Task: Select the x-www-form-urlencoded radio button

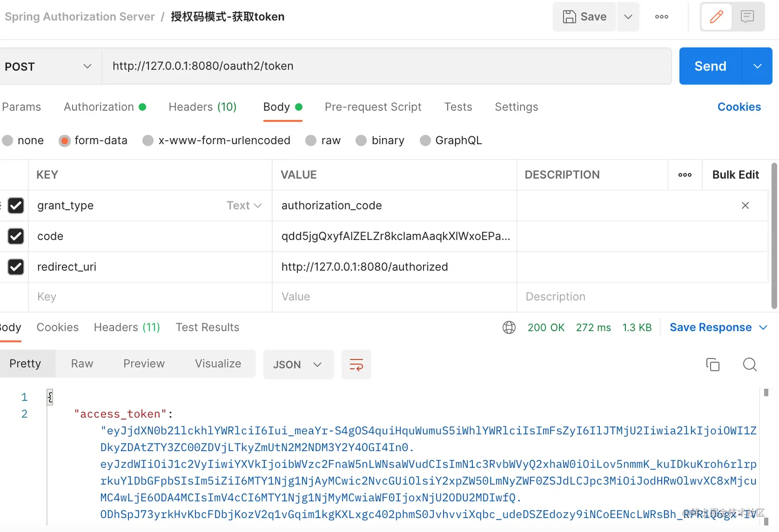Action: 148,140
